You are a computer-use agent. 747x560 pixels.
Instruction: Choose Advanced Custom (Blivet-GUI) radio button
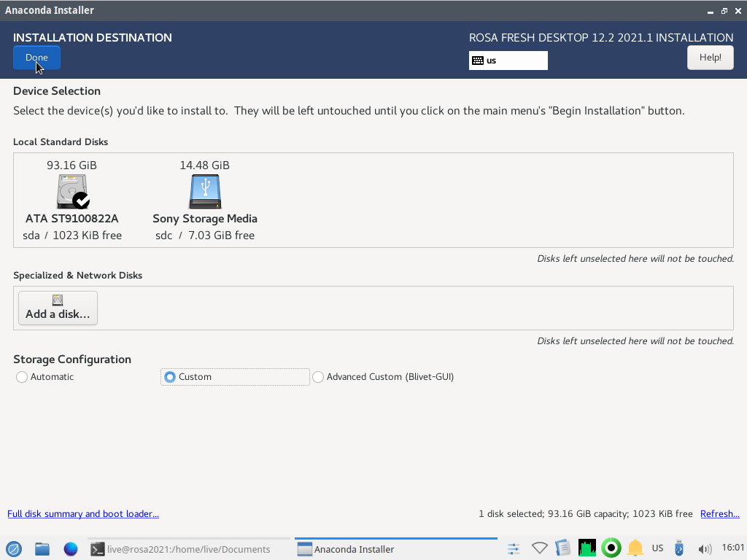(318, 377)
